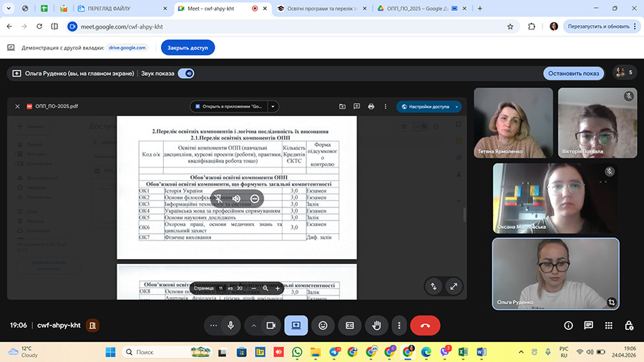
Task: Leave the call with the red hang-up button
Action: 425,326
